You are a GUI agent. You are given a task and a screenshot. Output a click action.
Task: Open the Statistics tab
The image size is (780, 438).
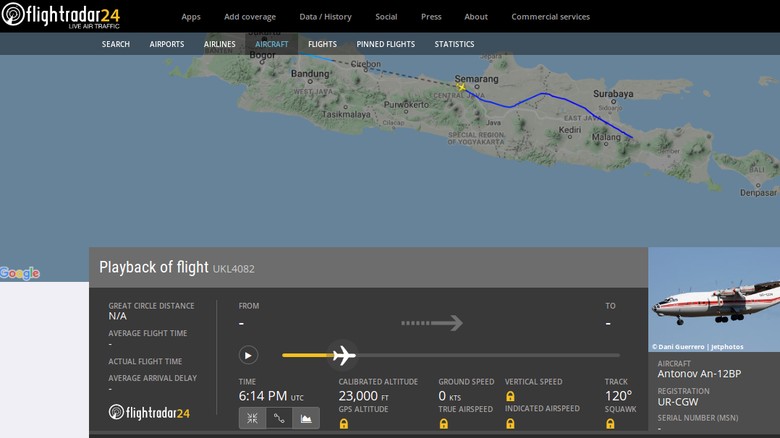(x=454, y=44)
